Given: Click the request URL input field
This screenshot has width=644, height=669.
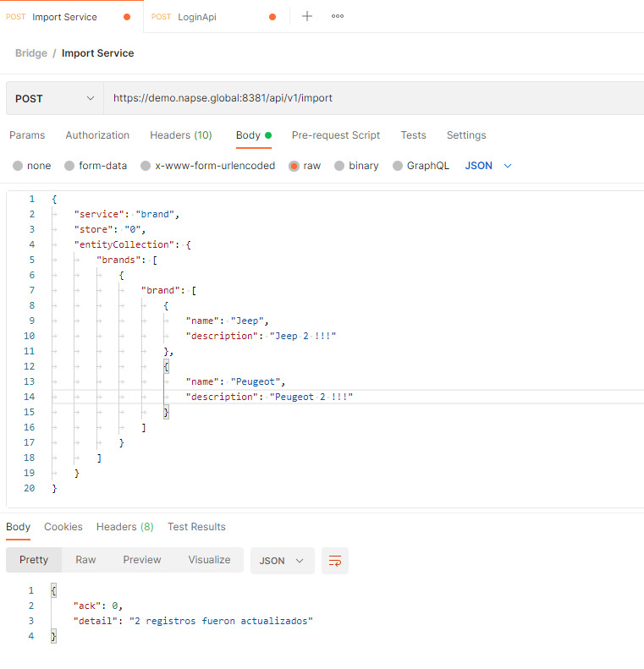Looking at the screenshot, I should [x=372, y=98].
